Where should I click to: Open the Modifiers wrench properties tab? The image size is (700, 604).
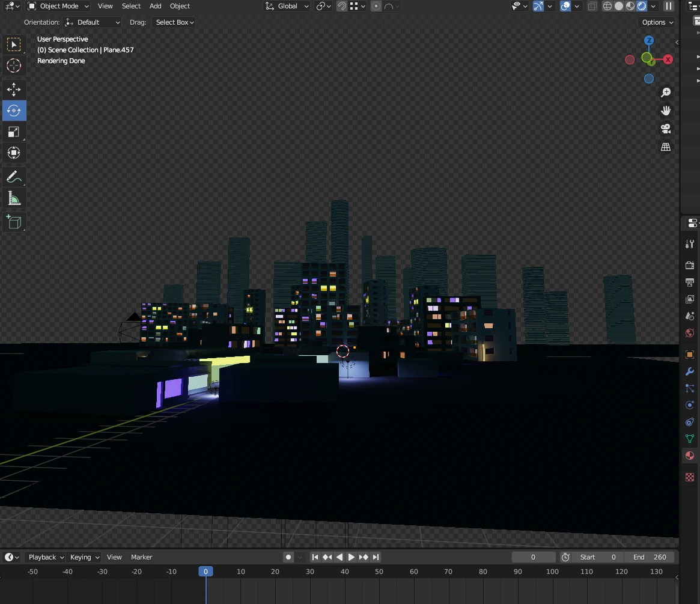point(690,371)
